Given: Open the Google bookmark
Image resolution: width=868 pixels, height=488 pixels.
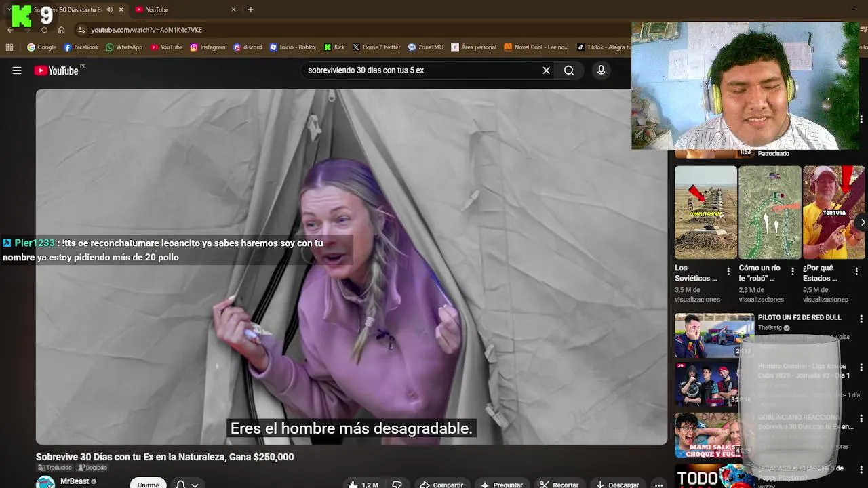Looking at the screenshot, I should 42,47.
